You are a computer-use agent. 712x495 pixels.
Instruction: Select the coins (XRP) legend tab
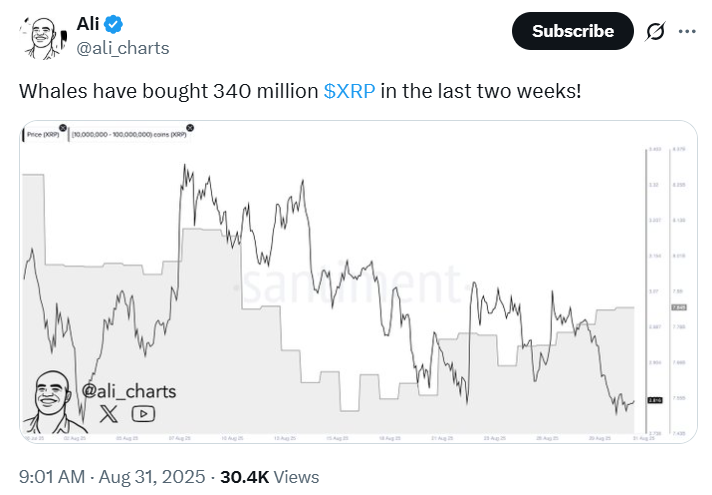coord(129,134)
